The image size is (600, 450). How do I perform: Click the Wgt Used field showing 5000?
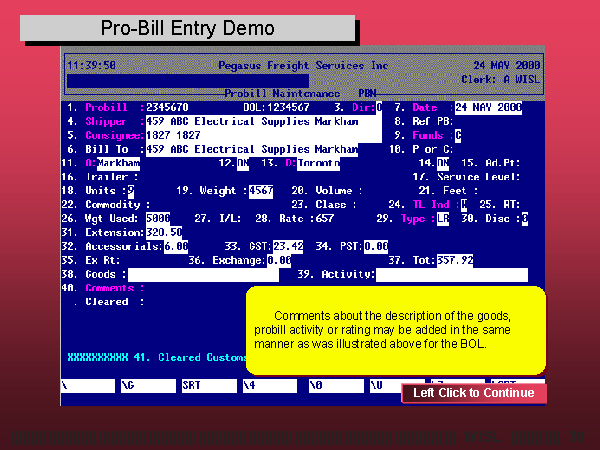158,218
